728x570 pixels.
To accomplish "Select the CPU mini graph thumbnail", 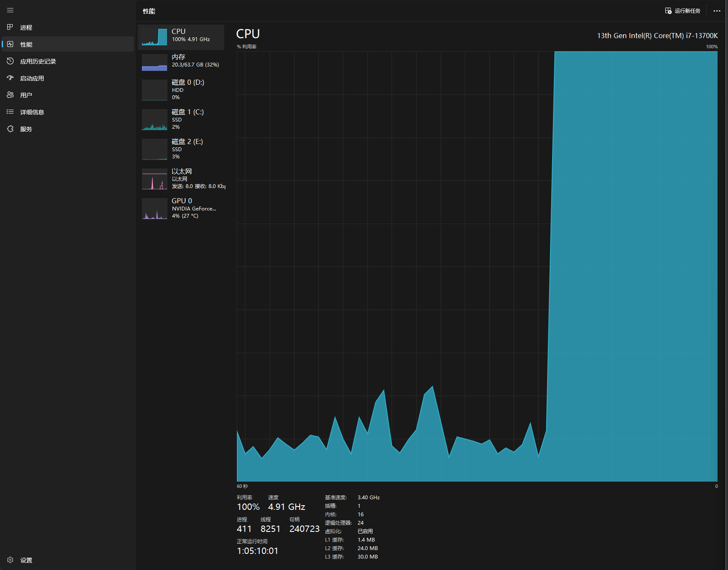I will tap(154, 37).
